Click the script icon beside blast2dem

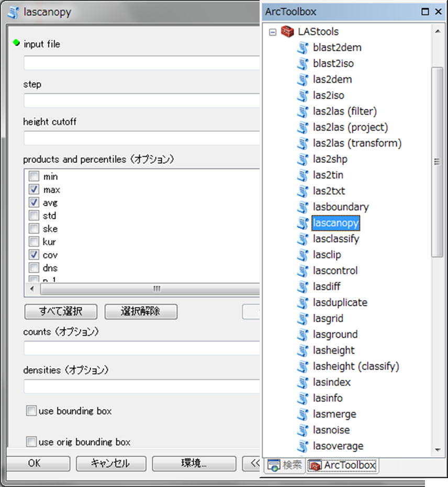coord(303,48)
